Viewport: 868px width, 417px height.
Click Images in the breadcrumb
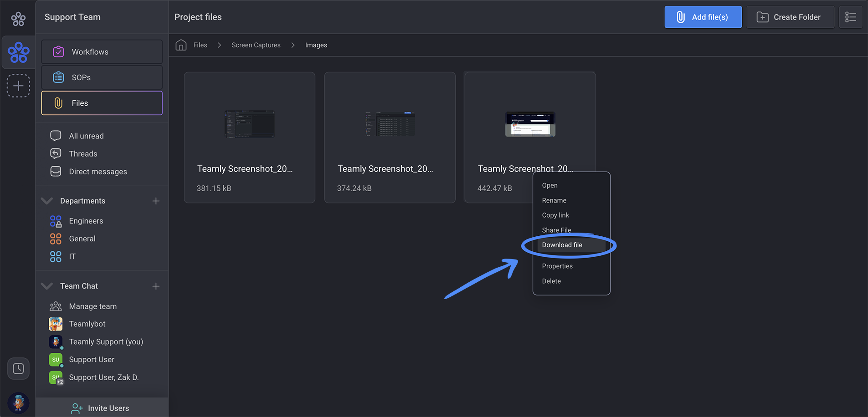coord(316,45)
